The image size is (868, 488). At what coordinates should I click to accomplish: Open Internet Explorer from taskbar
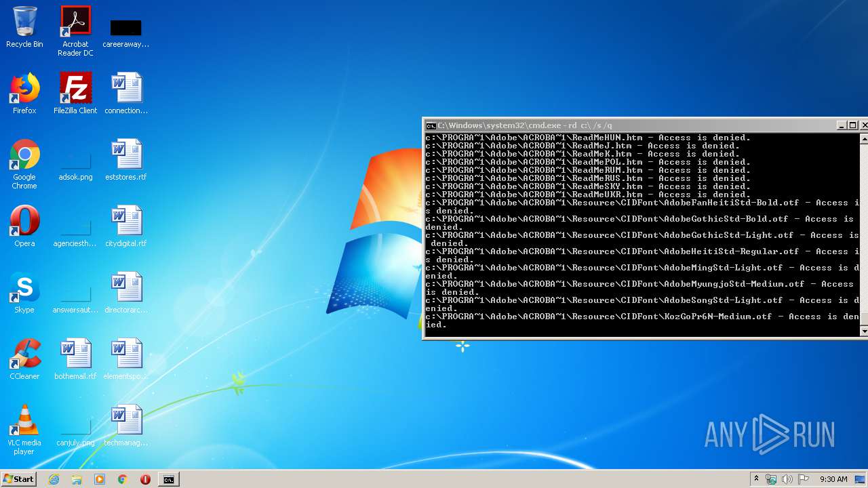pos(54,479)
